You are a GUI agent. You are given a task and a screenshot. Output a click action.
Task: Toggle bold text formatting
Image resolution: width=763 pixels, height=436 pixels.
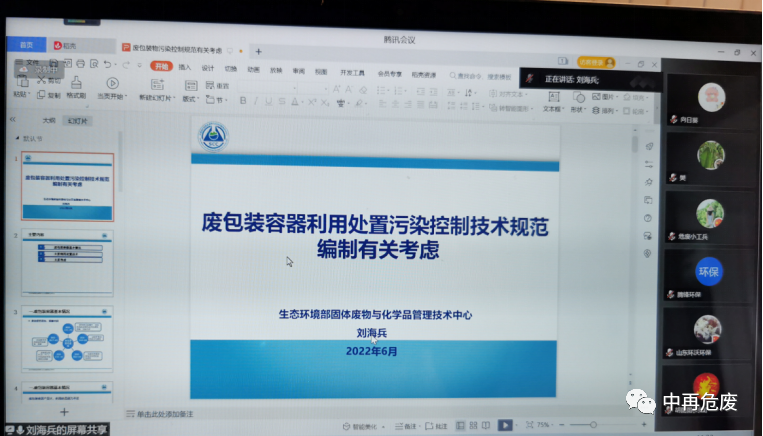tap(243, 101)
